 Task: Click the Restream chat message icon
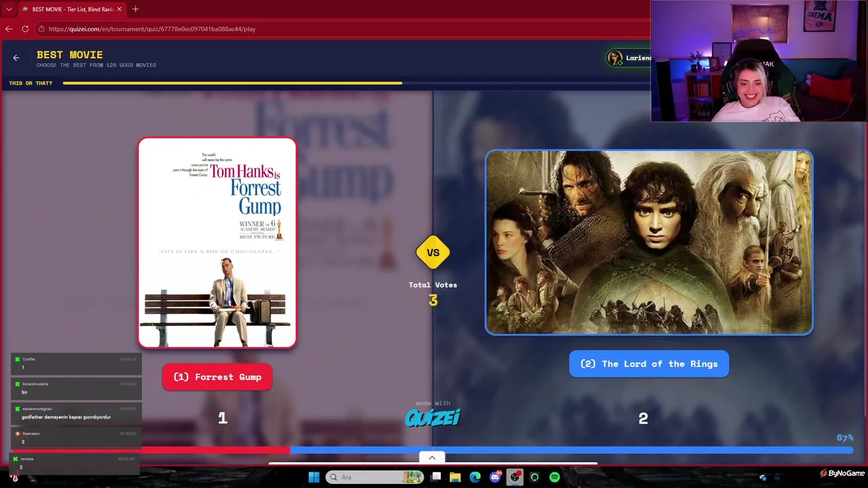[x=17, y=434]
